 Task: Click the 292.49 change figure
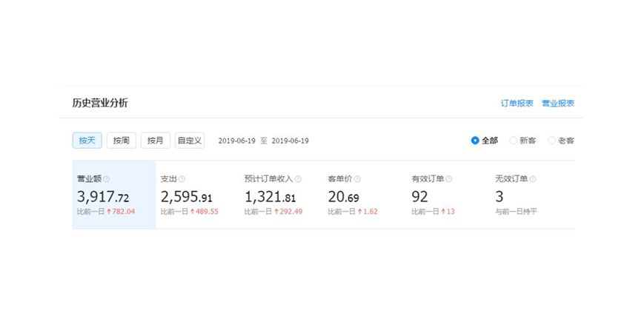(291, 212)
